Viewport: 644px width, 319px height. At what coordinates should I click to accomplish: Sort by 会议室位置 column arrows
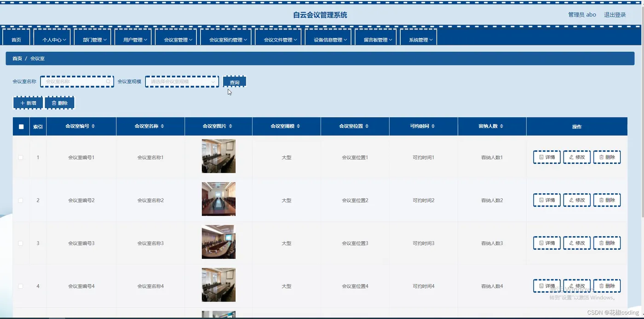367,126
